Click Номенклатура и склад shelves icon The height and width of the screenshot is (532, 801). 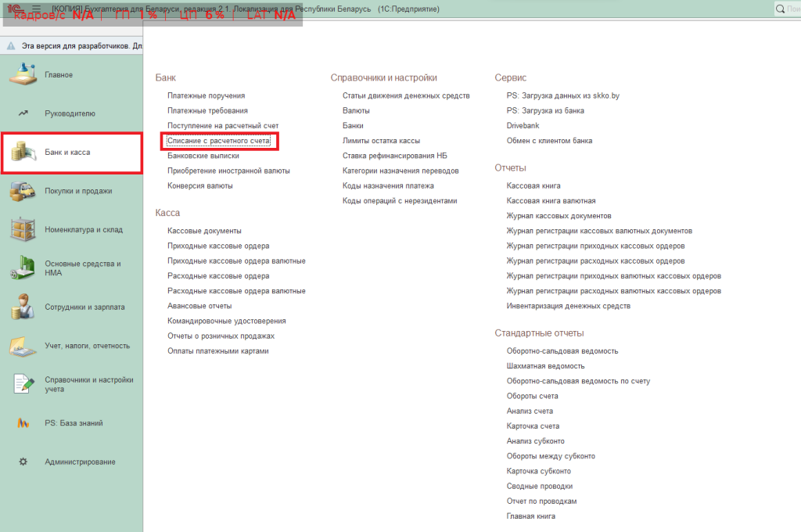(x=23, y=229)
